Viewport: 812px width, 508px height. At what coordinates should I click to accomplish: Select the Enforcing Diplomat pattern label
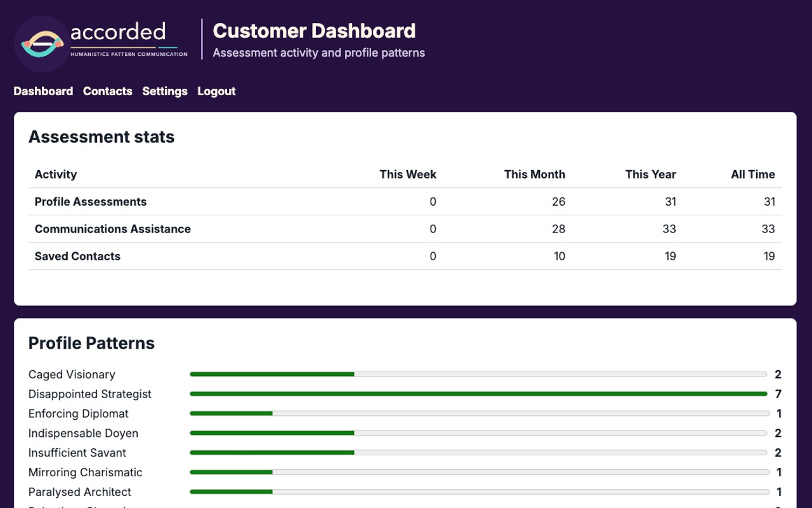pyautogui.click(x=79, y=414)
